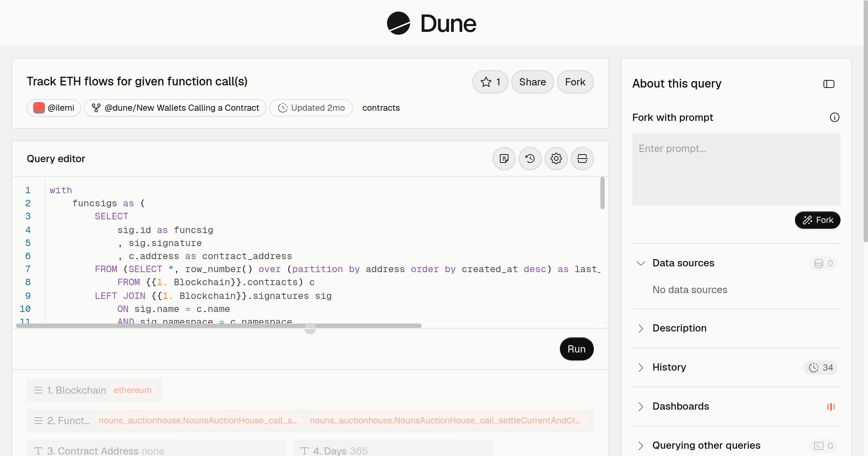Open the @ilemi author profile
Viewport: 868px width, 456px height.
coord(54,108)
